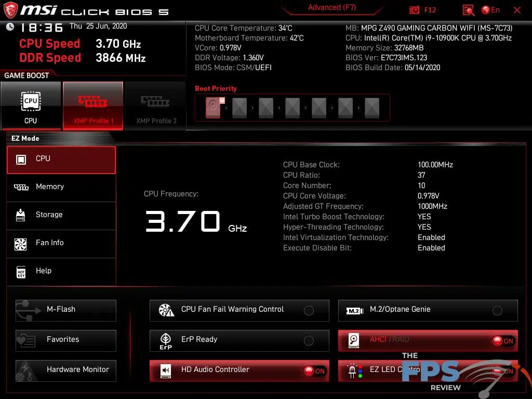The height and width of the screenshot is (399, 532).
Task: Open the Storage tab
Action: coord(61,216)
